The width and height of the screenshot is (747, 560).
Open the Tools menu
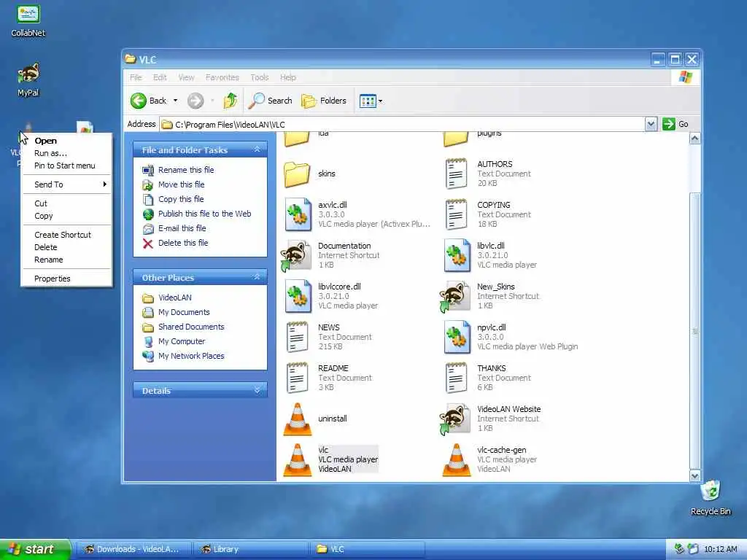[x=260, y=77]
